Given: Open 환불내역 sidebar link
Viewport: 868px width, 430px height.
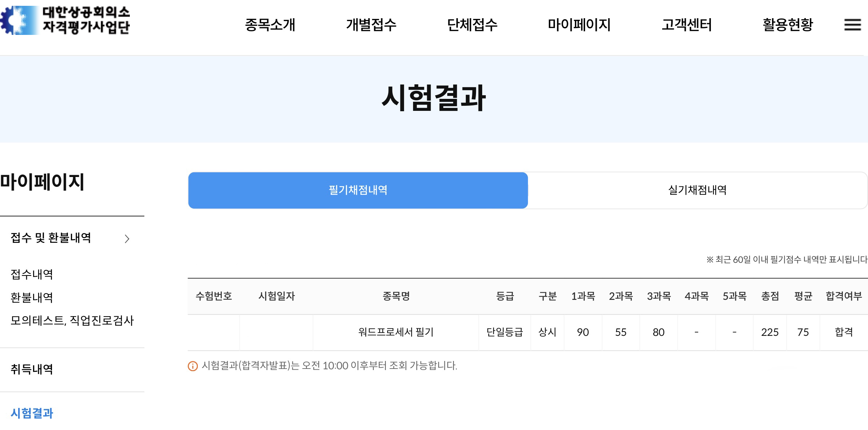Looking at the screenshot, I should (x=32, y=297).
